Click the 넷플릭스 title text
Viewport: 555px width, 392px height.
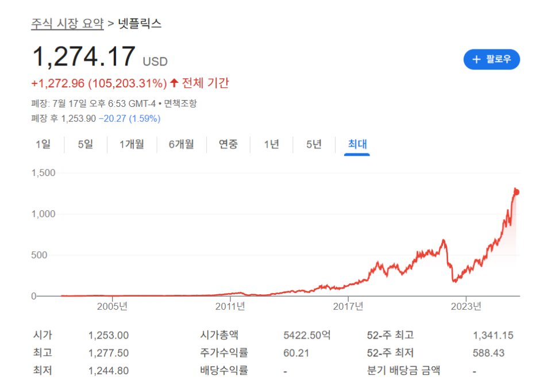point(140,24)
